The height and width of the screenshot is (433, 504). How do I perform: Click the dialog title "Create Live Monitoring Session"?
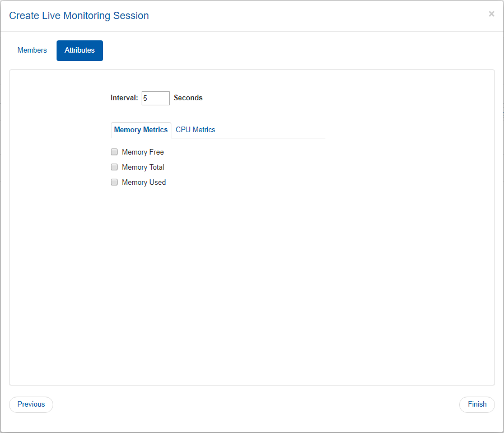click(79, 16)
